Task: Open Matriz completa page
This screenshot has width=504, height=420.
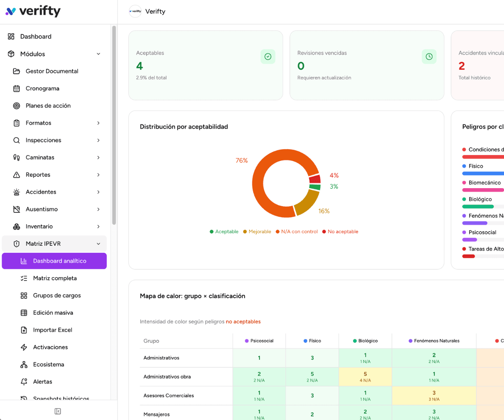Action: 54,278
